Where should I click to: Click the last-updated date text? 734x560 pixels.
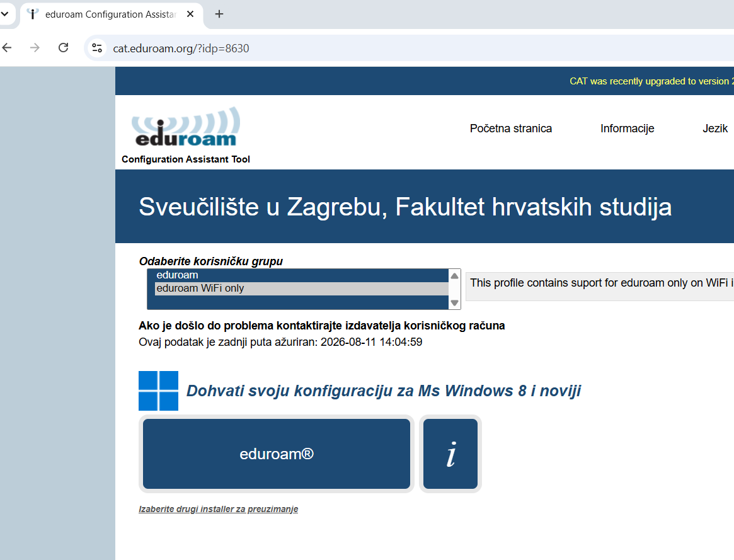(x=280, y=343)
